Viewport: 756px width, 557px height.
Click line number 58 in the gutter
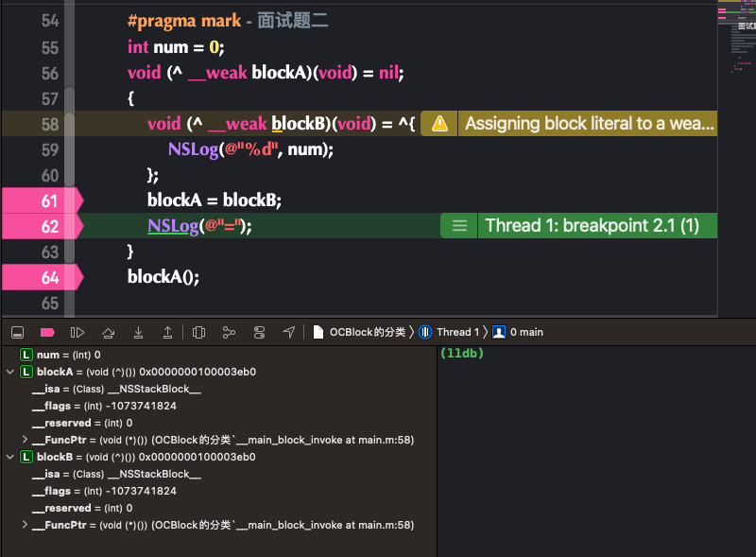50,124
